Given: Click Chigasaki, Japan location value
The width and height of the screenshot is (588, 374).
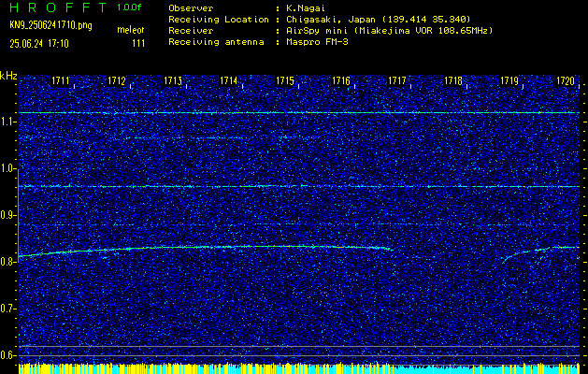Looking at the screenshot, I should [x=378, y=20].
